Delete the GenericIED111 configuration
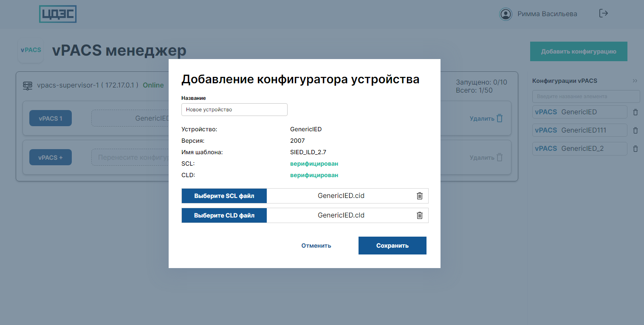644x325 pixels. tap(636, 130)
